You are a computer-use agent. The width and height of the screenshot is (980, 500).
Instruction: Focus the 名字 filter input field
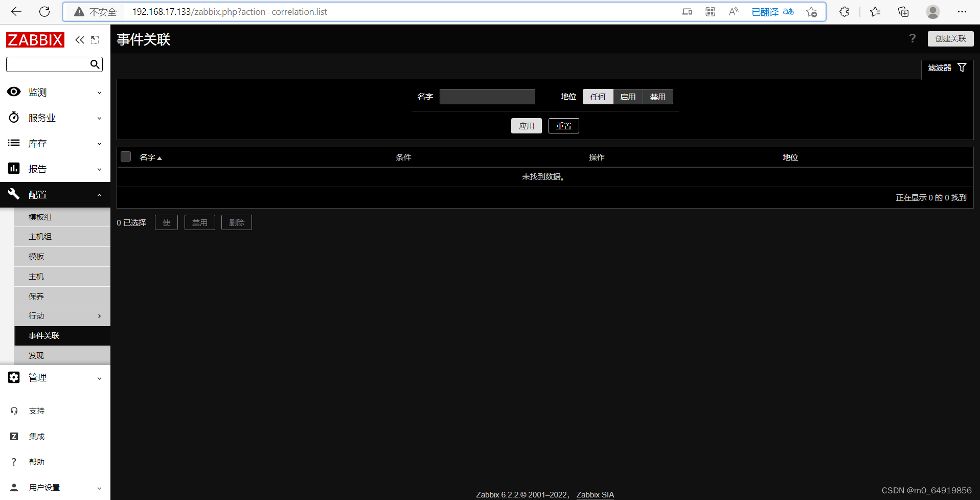point(487,97)
